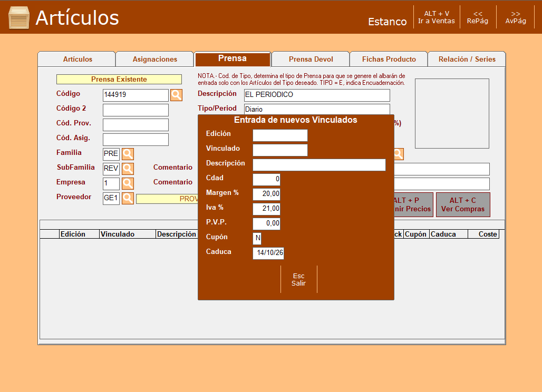Open the Familia lookup magnifier
The image size is (542, 392).
pos(128,154)
